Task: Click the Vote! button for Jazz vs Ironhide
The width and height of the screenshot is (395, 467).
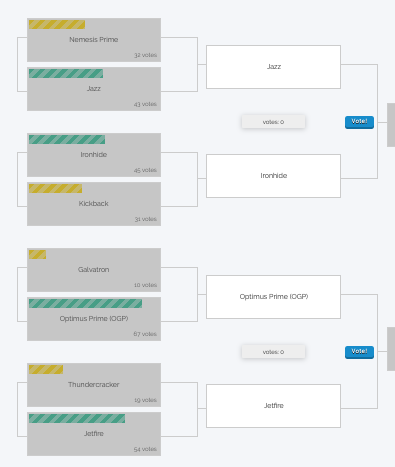Action: click(x=359, y=122)
